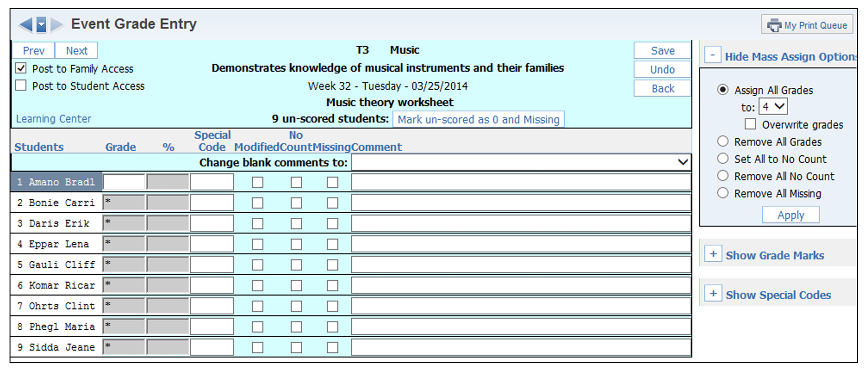
Task: Open the navigation history dropdown arrow
Action: [x=42, y=24]
